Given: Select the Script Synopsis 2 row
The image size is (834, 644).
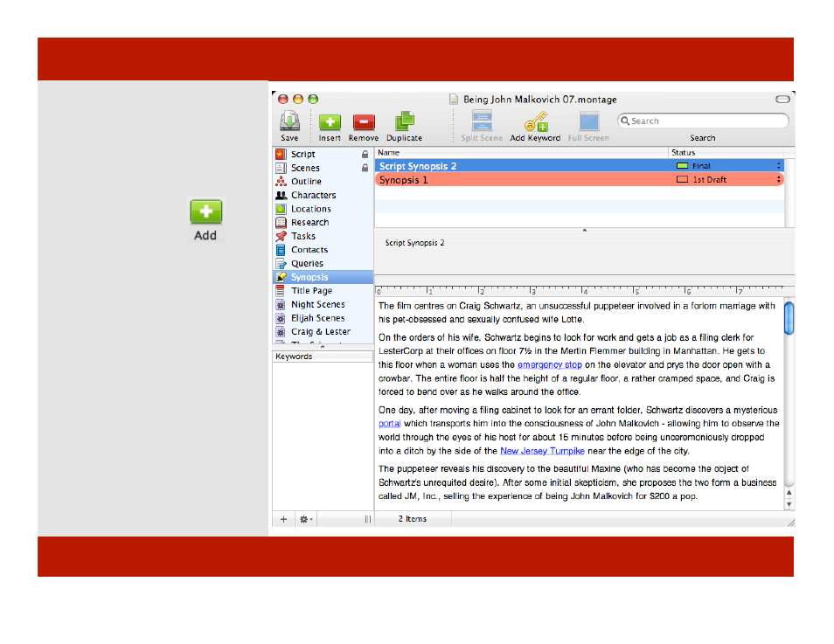Looking at the screenshot, I should (580, 166).
